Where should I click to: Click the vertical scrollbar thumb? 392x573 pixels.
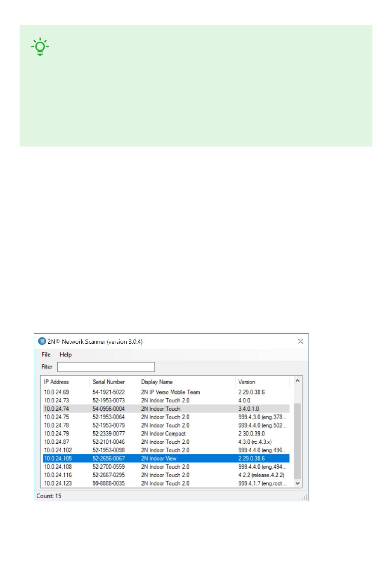tap(298, 441)
